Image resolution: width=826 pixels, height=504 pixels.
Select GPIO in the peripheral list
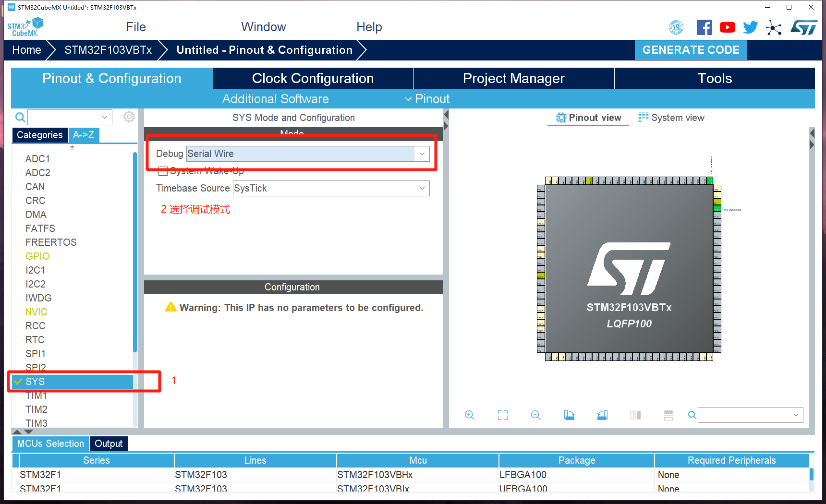[37, 256]
